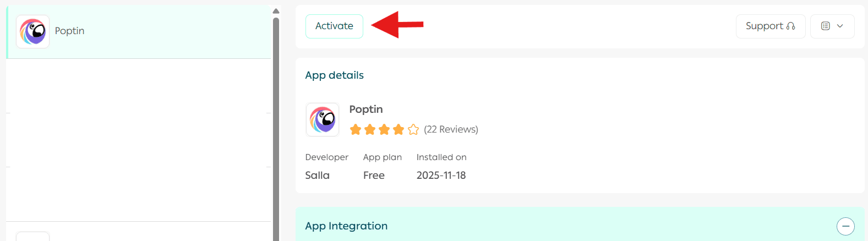Click the list view icon beside Support

pos(825,26)
